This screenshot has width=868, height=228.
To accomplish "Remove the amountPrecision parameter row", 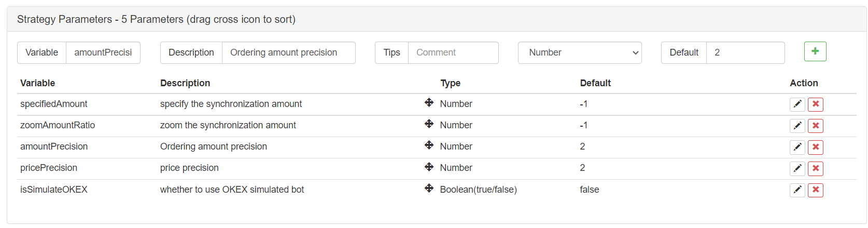I will tap(816, 147).
